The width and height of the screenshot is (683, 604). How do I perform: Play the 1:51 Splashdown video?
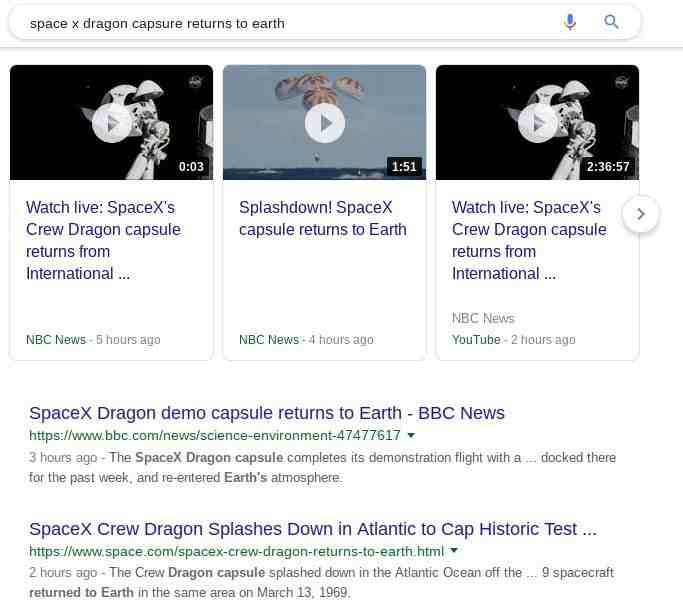(x=325, y=123)
